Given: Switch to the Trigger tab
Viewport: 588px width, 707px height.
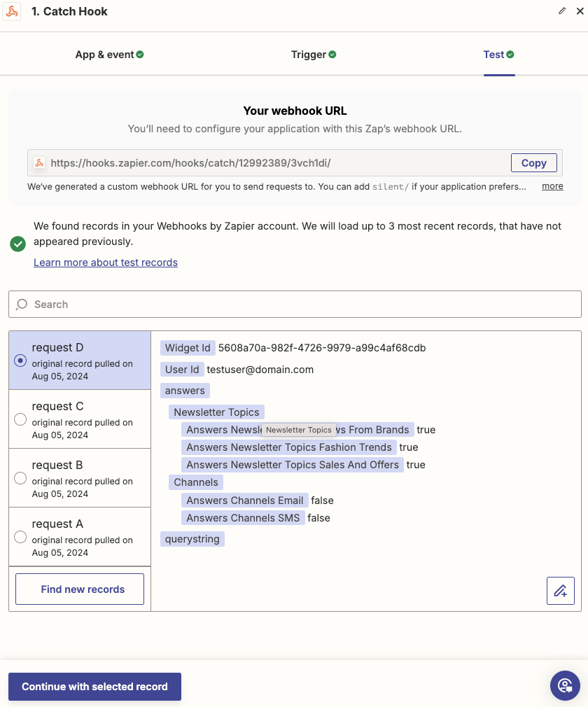Looking at the screenshot, I should point(308,54).
